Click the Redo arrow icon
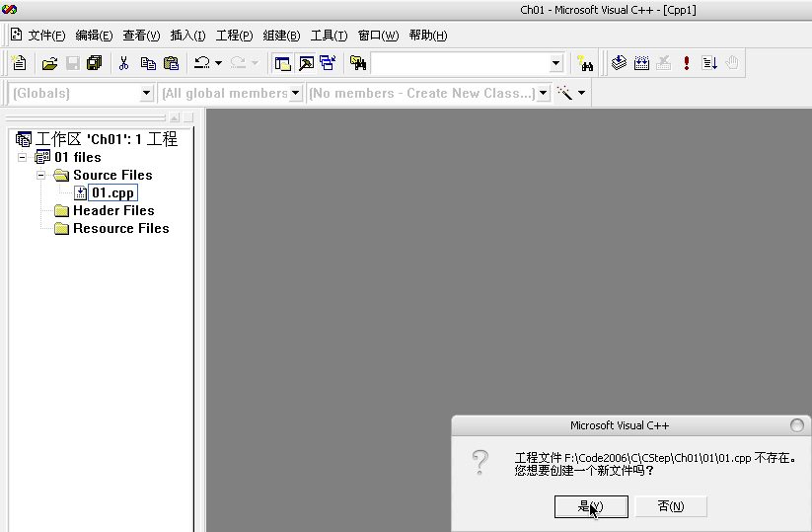The width and height of the screenshot is (812, 532). click(x=238, y=63)
